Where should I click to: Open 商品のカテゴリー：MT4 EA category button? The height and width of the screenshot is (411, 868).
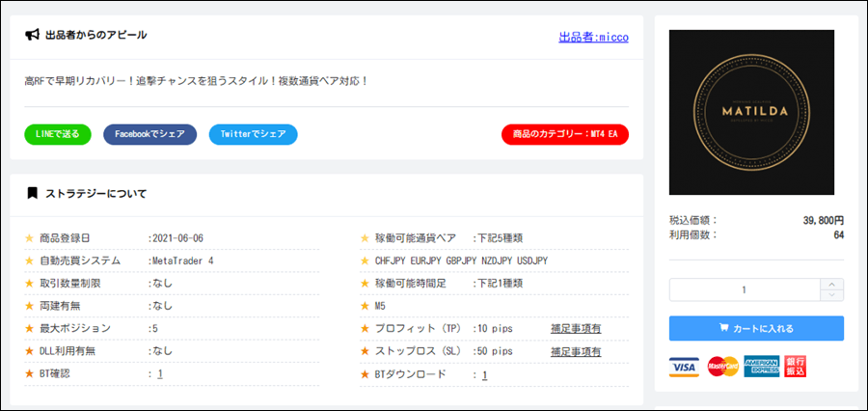565,134
